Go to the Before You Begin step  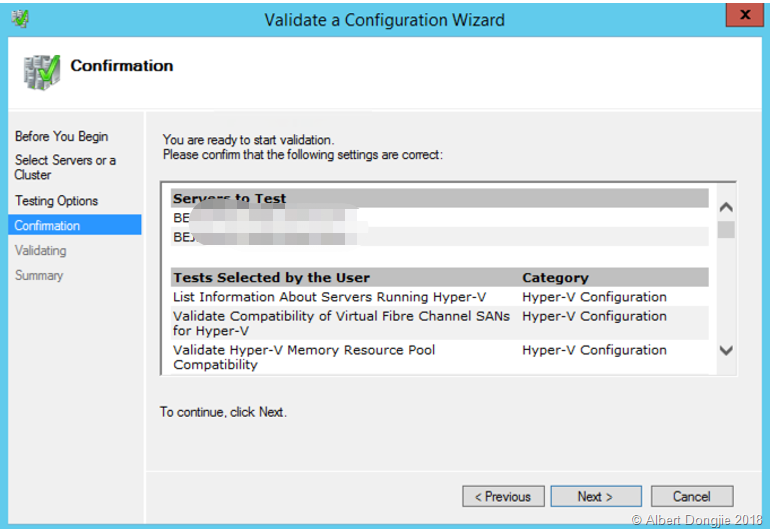pos(61,136)
